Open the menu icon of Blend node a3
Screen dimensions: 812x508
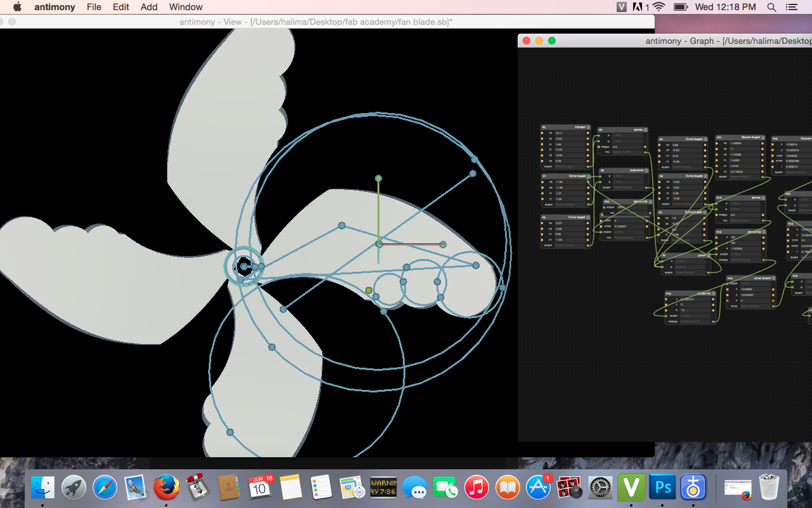click(646, 130)
